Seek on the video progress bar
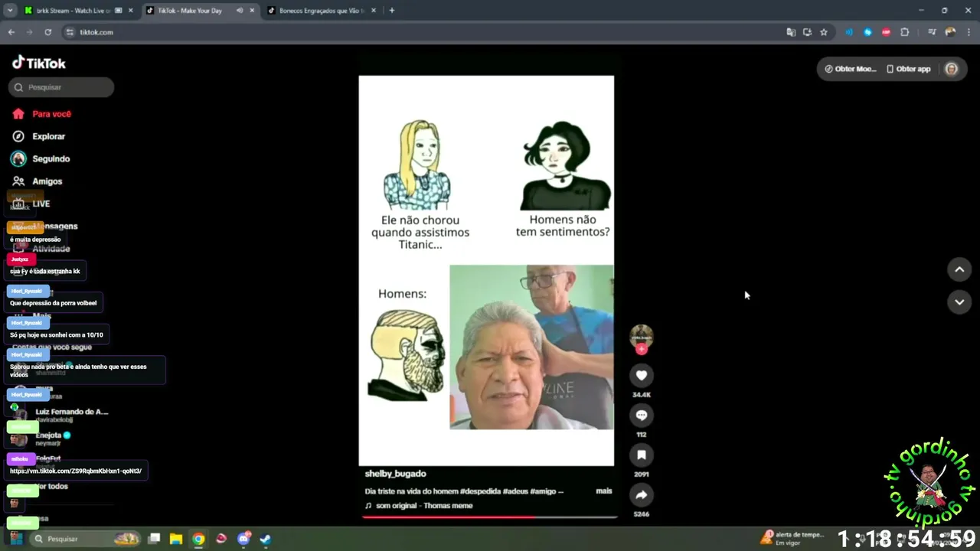Image resolution: width=980 pixels, height=551 pixels. (489, 517)
